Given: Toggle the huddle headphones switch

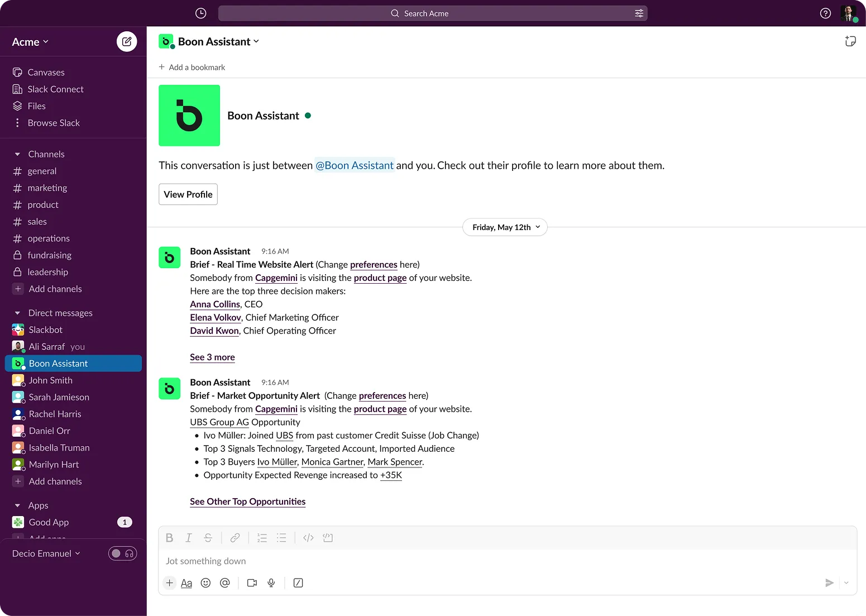Looking at the screenshot, I should (x=122, y=553).
